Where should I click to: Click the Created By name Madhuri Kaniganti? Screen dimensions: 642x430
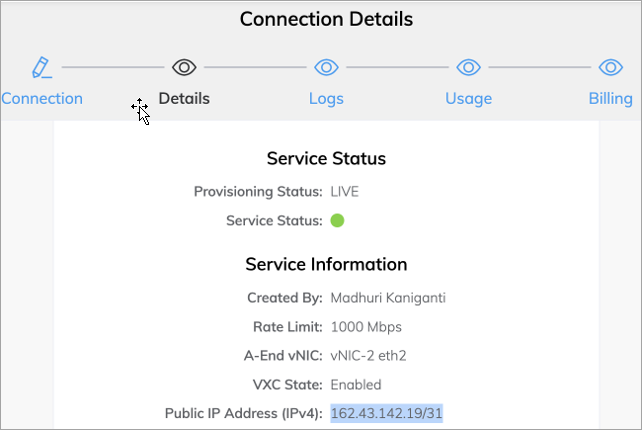[x=391, y=298]
